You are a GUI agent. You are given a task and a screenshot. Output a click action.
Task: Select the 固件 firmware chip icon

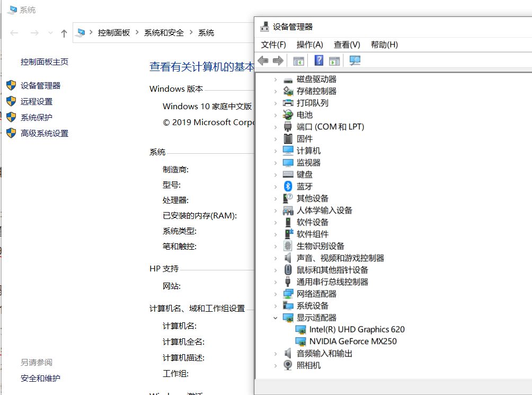[x=288, y=139]
